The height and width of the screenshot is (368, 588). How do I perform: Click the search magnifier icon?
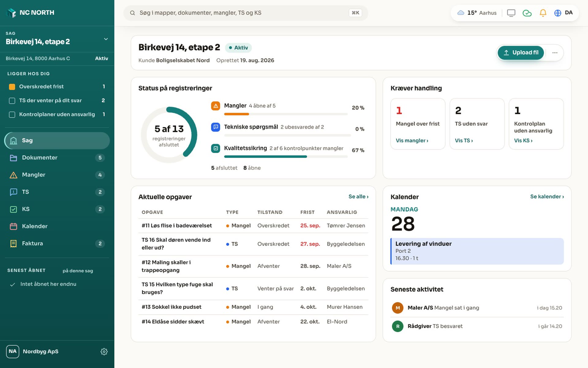pyautogui.click(x=132, y=13)
